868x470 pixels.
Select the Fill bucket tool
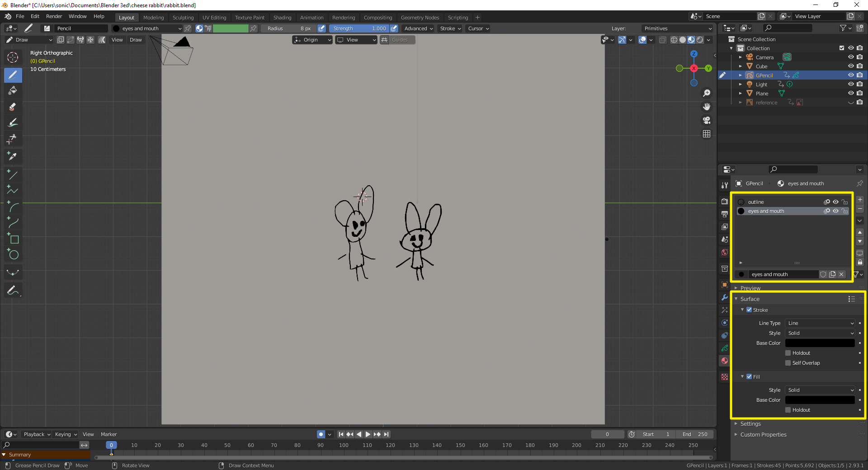(13, 91)
